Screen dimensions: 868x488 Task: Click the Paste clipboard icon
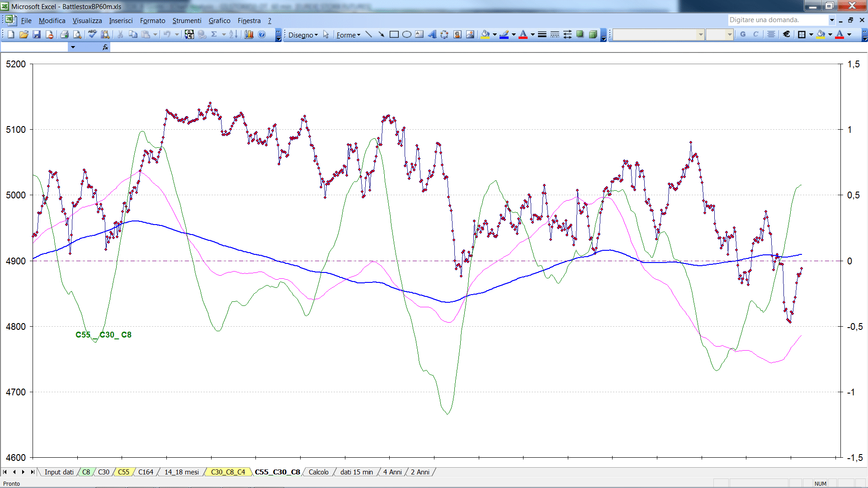click(x=146, y=34)
